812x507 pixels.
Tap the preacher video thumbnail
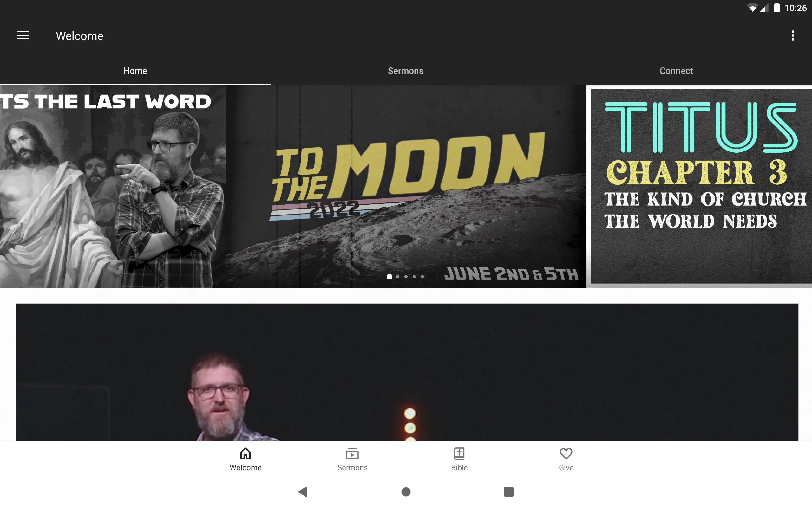pos(406,372)
